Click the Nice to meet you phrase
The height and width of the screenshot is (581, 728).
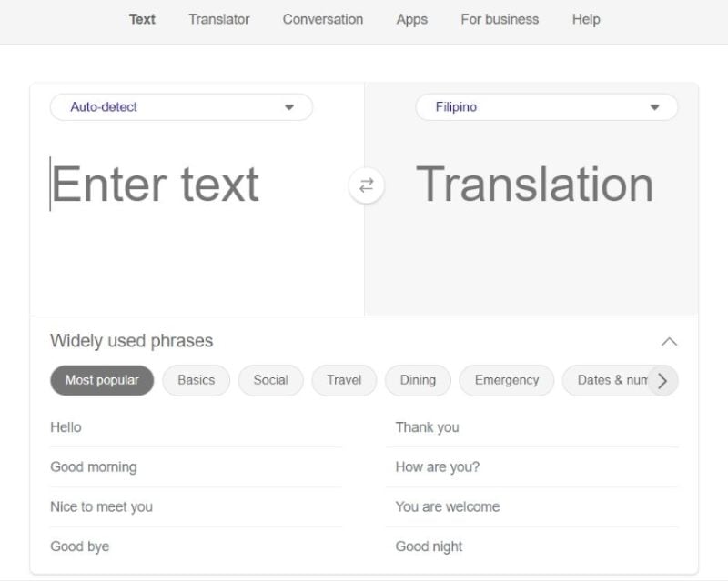point(101,507)
